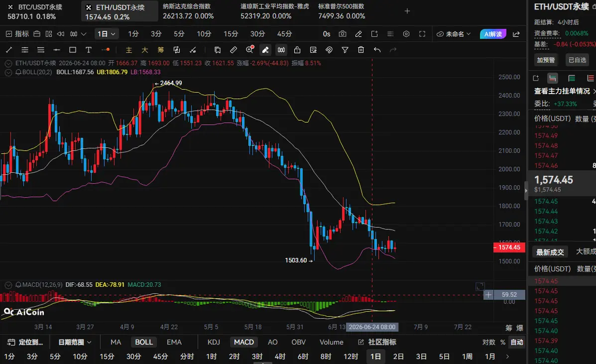Select the KDJ indicator tab

(x=214, y=343)
